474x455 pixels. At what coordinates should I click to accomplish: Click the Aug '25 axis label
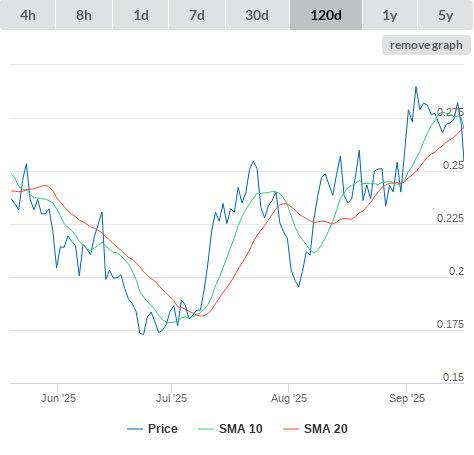point(289,398)
